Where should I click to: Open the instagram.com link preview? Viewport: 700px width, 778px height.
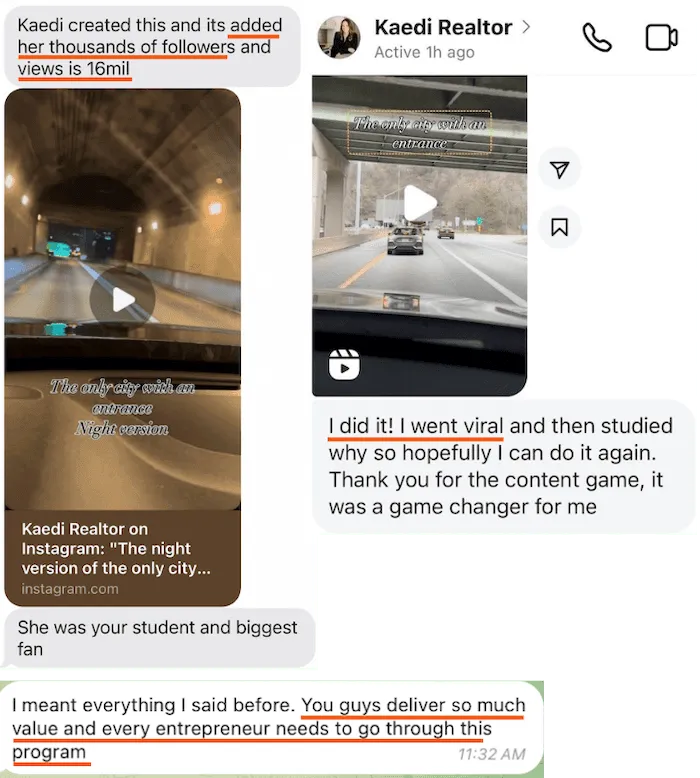click(x=69, y=589)
